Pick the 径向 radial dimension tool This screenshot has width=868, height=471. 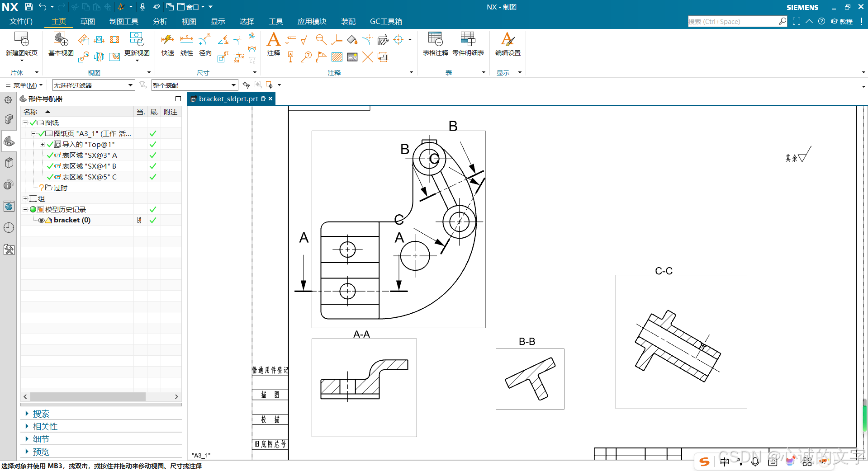click(x=205, y=44)
